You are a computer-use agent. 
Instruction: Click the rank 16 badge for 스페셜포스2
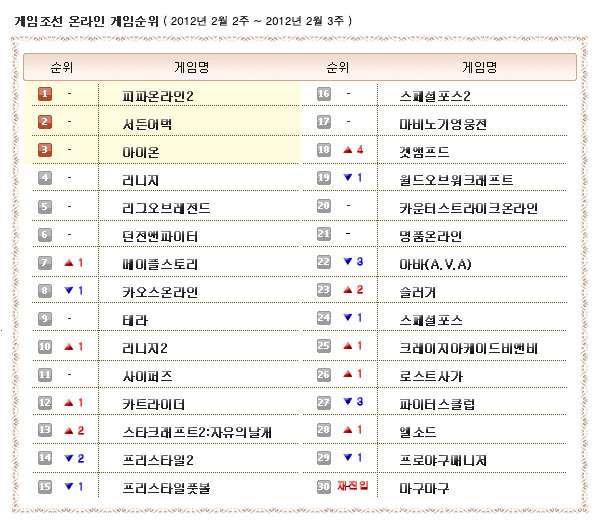(324, 95)
